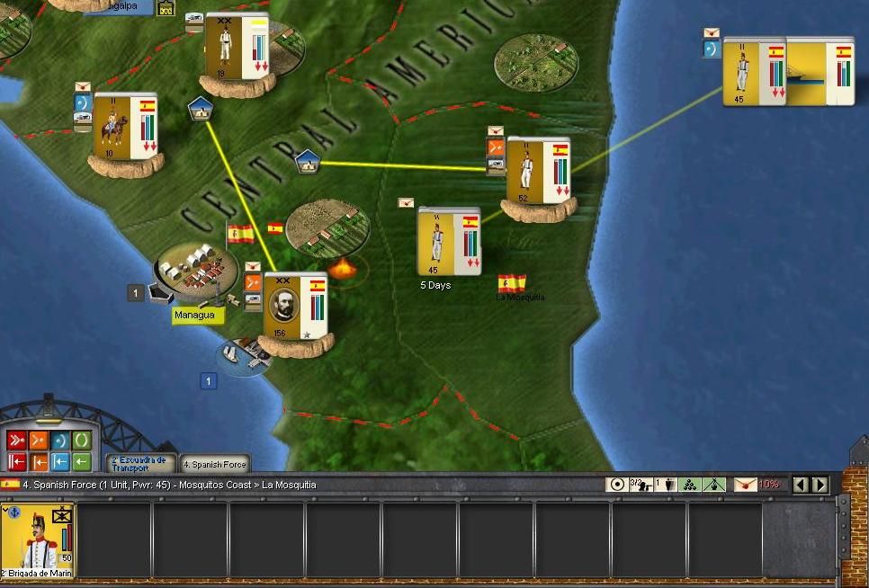869x588 pixels.
Task: Go to next force with the right arrow
Action: pyautogui.click(x=820, y=485)
